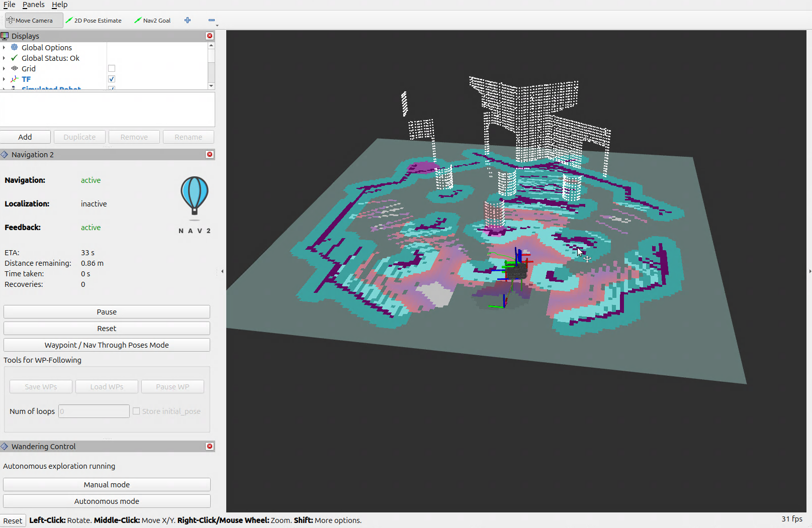Expand the right side panel arrow
Viewport: 812px width, 528px height.
[809, 271]
